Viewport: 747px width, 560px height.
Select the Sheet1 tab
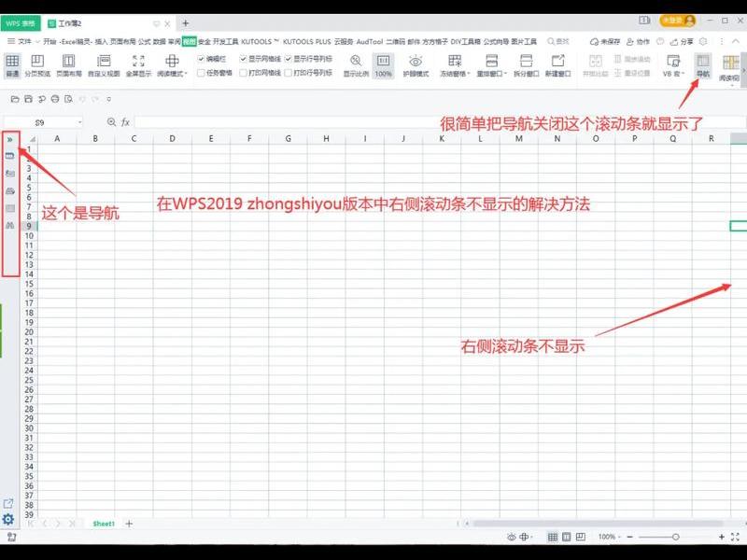click(x=104, y=524)
